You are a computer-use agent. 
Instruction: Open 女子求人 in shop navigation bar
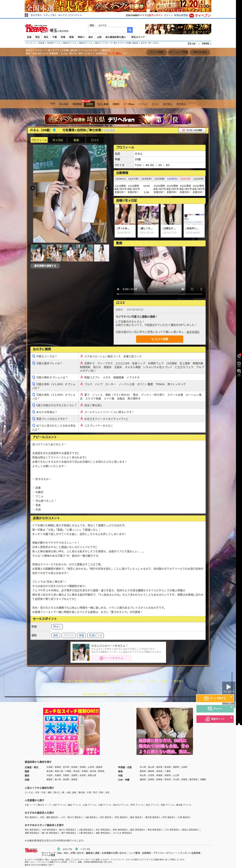(x=167, y=104)
